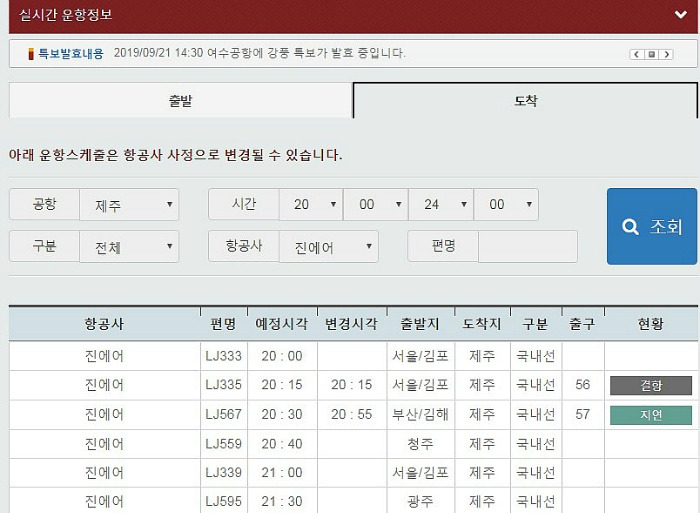The image size is (700, 513).
Task: Show next 특보발효내용 notice
Action: pos(666,54)
